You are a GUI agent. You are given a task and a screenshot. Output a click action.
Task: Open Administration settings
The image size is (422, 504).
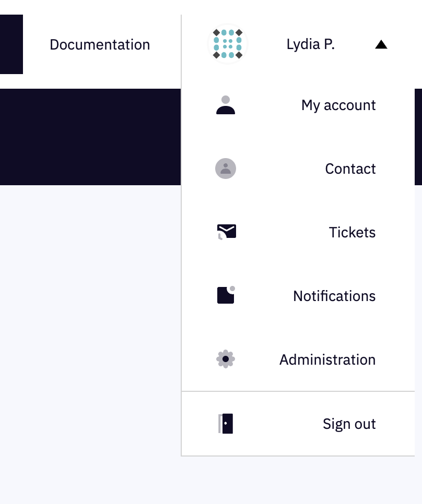tap(327, 360)
